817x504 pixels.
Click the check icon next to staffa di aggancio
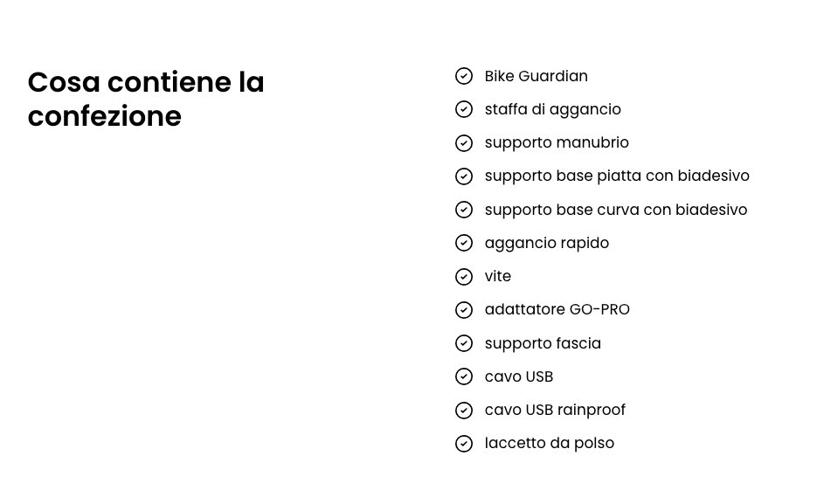pyautogui.click(x=464, y=109)
